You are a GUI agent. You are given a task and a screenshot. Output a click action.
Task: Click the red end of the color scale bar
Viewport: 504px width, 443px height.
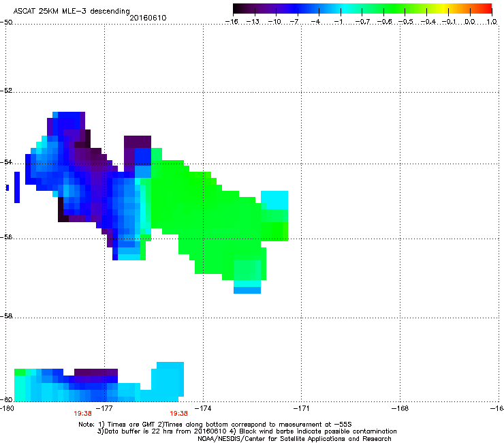pyautogui.click(x=488, y=9)
